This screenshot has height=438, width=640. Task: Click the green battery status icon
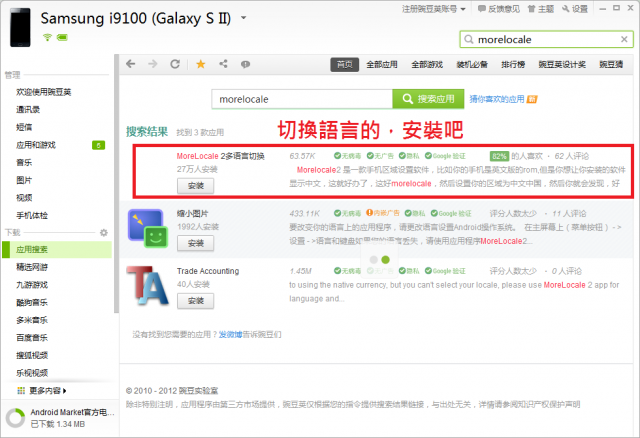62,38
